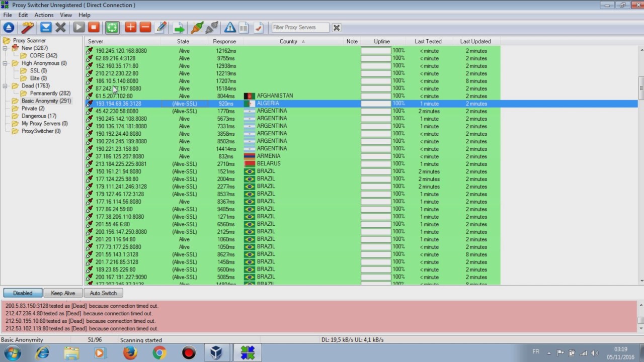The width and height of the screenshot is (644, 362).
Task: Clear the filter with the X button
Action: [x=337, y=28]
